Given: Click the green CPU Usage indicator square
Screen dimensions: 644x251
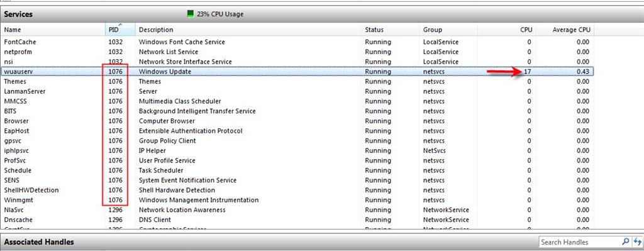Looking at the screenshot, I should [x=190, y=14].
